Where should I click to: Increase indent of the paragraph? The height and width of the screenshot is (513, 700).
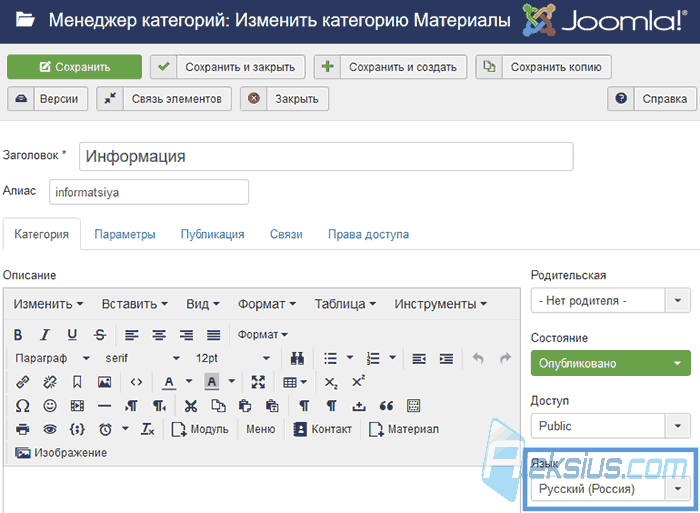click(446, 358)
